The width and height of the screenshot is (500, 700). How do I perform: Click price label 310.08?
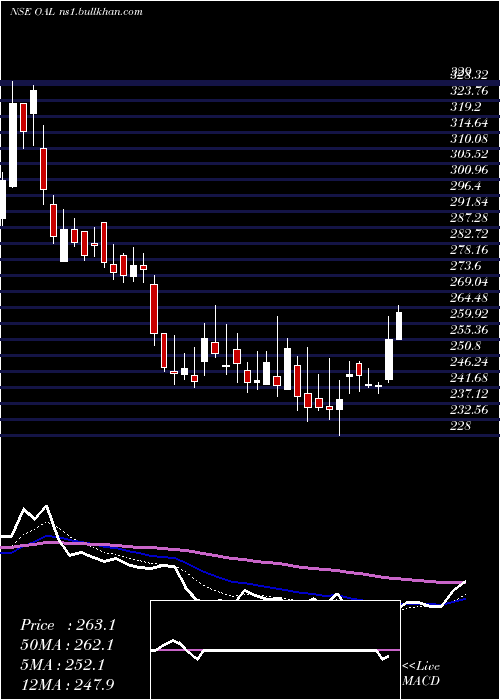click(x=469, y=138)
